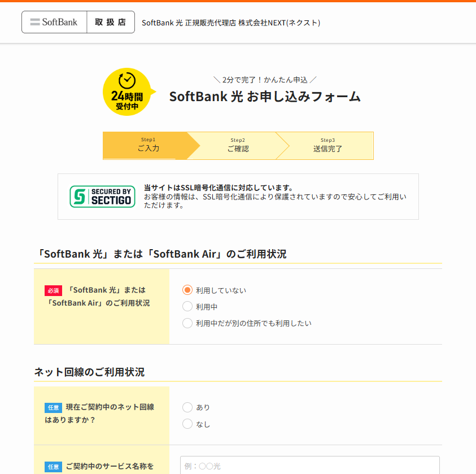Select あり for current internet contract
Image resolution: width=476 pixels, height=474 pixels.
187,407
